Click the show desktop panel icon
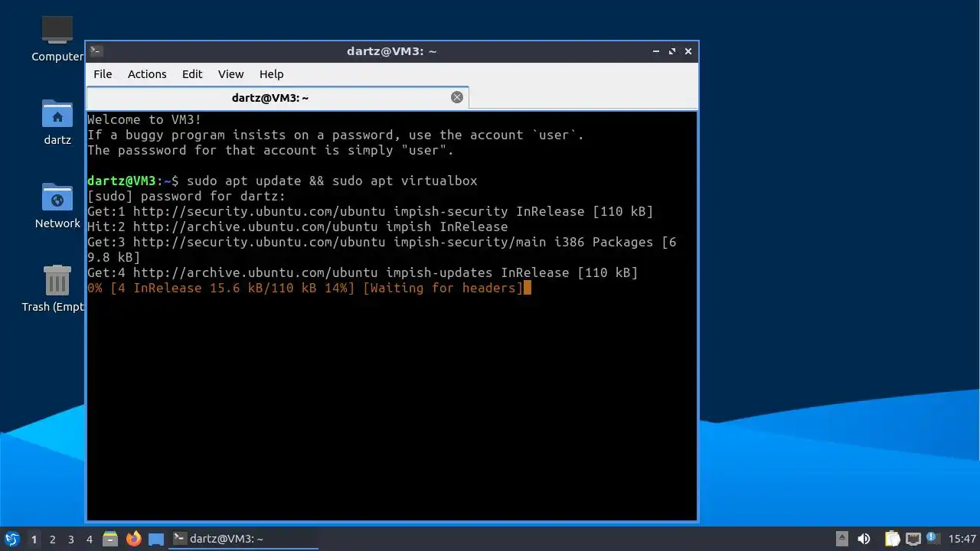980x551 pixels. (x=156, y=539)
